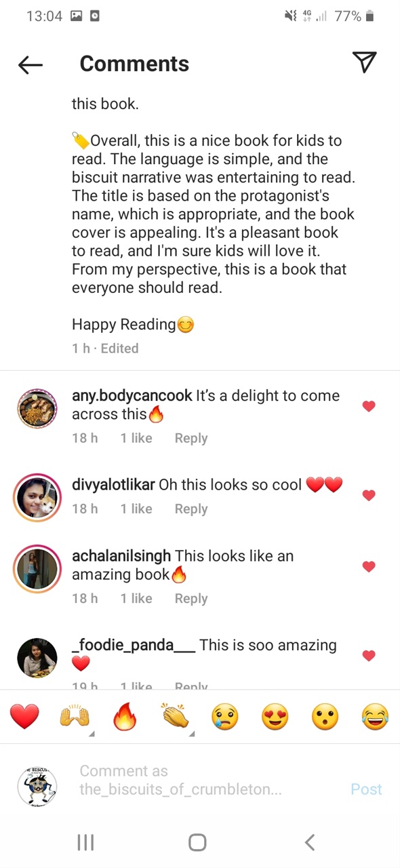Open achalanilsingh username link
This screenshot has height=868, width=400.
(121, 556)
